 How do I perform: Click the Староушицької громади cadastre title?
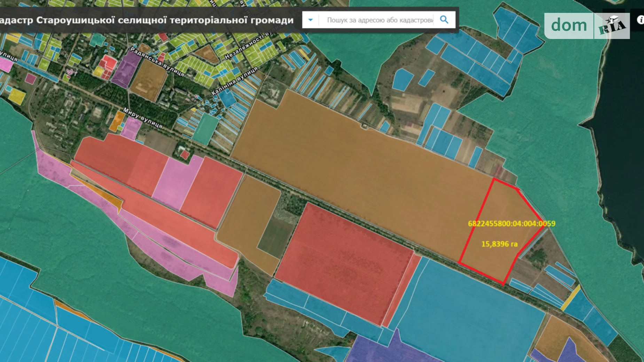coord(146,20)
